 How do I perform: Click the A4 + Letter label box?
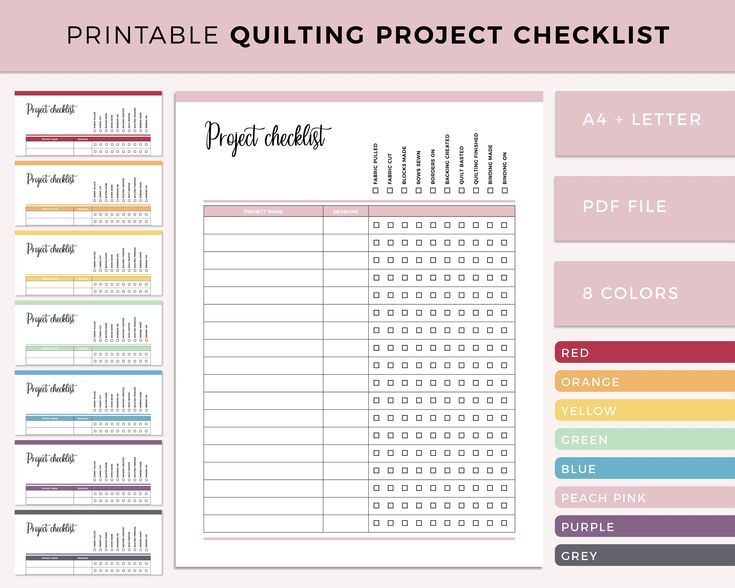(644, 120)
